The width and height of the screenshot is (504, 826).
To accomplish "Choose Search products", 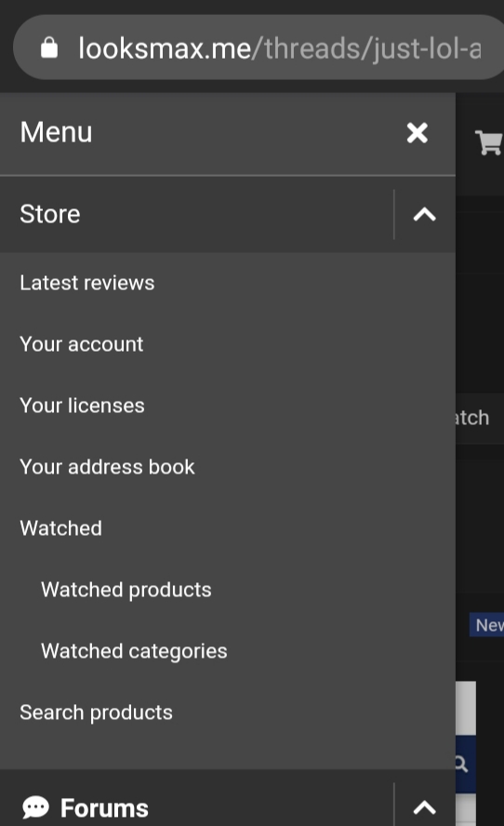I will (x=97, y=713).
